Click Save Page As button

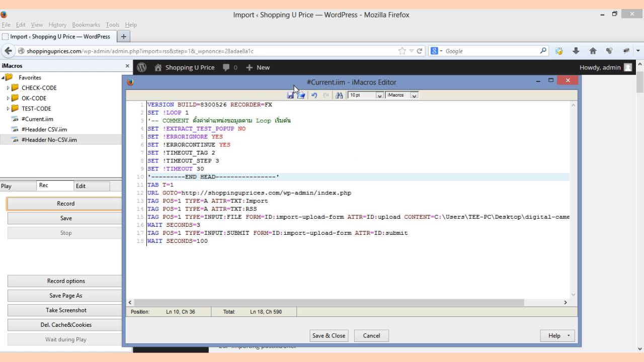(x=65, y=296)
